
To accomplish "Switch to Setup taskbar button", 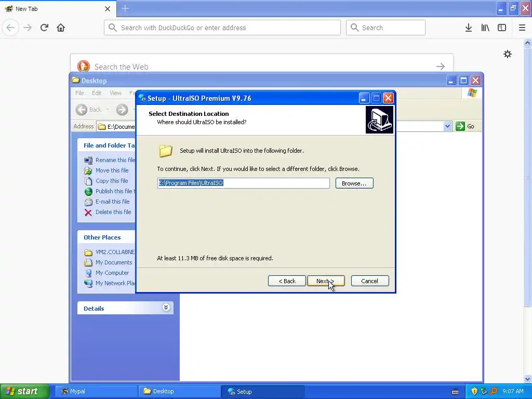I will click(262, 391).
